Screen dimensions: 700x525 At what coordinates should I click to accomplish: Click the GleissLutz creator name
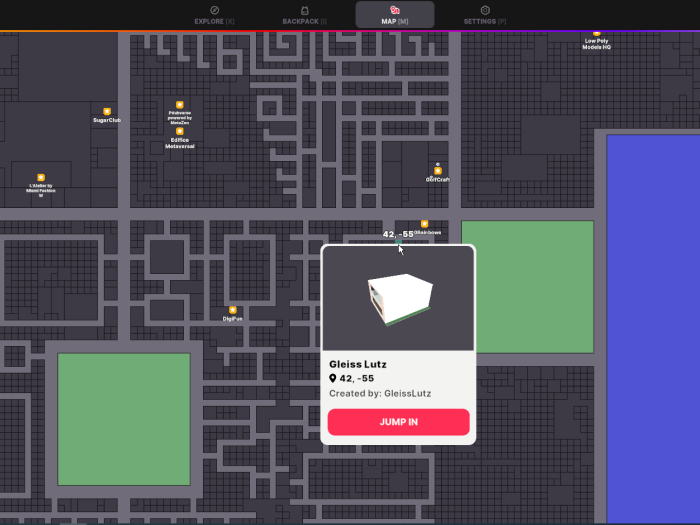[x=407, y=393]
